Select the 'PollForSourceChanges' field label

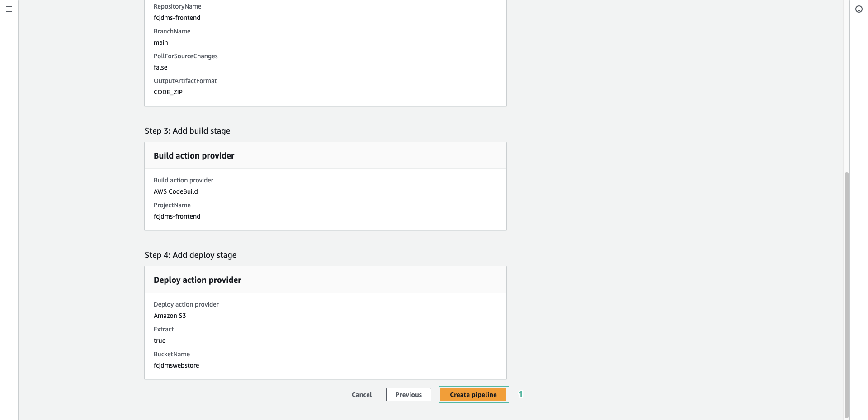(x=185, y=56)
